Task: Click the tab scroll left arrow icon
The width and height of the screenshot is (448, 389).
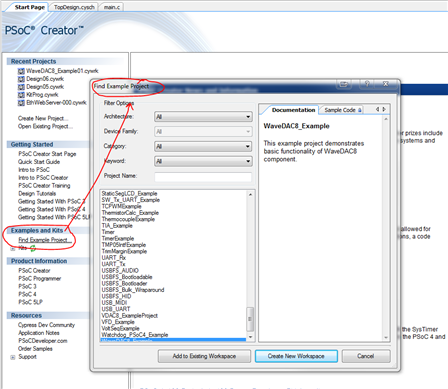Action: (x=377, y=109)
